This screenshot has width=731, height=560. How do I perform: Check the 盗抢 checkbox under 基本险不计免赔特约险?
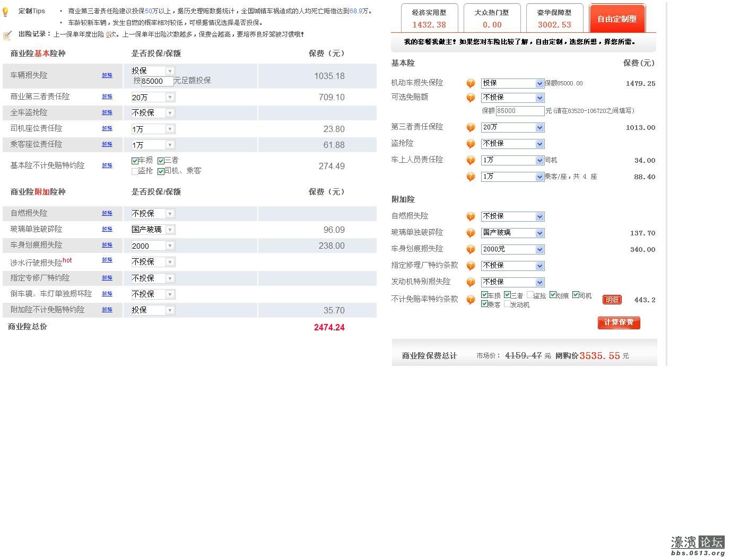point(135,171)
